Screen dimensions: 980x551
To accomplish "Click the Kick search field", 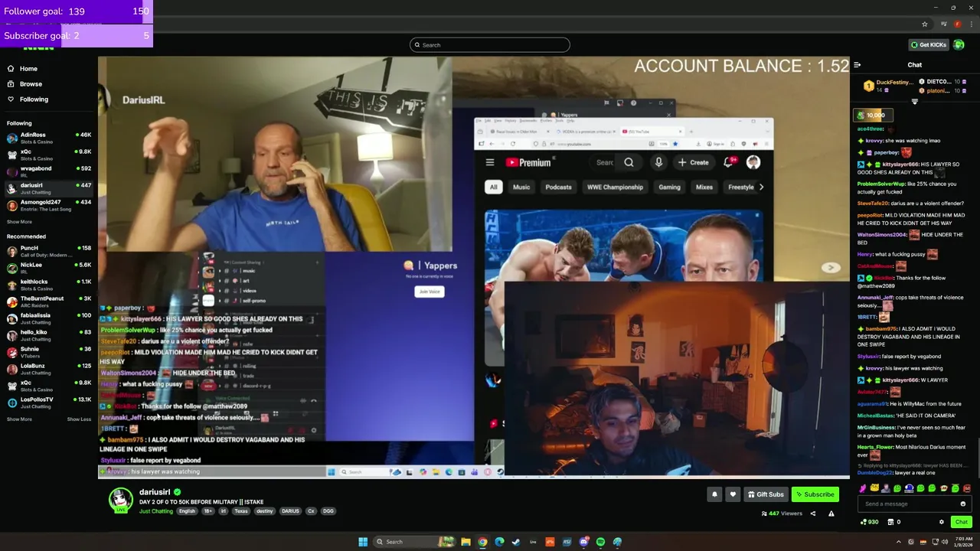I will (490, 45).
